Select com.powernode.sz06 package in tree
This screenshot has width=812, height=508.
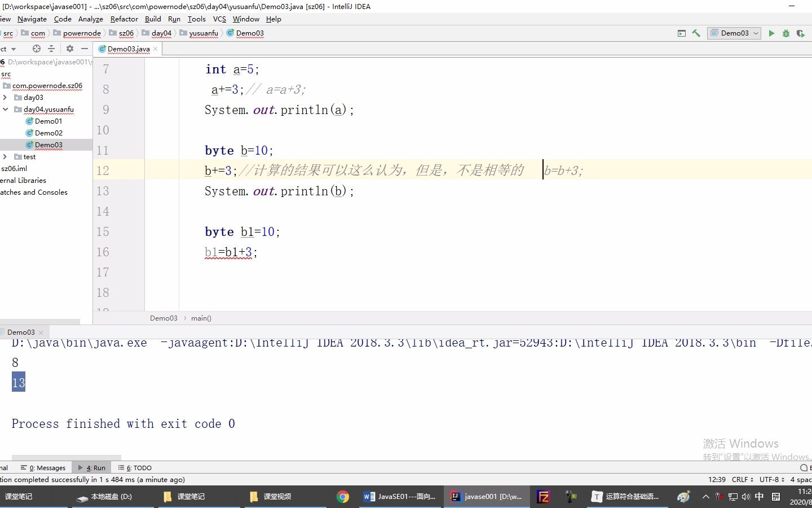[x=47, y=85]
